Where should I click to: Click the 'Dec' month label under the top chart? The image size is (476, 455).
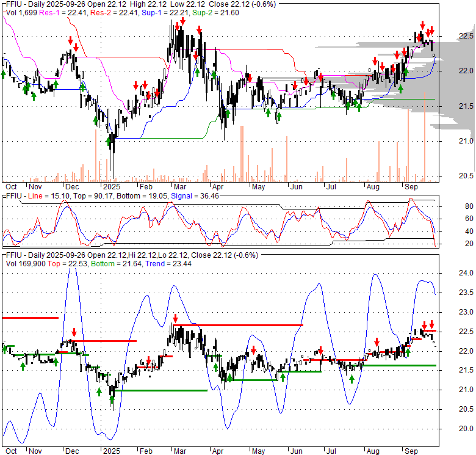click(72, 187)
